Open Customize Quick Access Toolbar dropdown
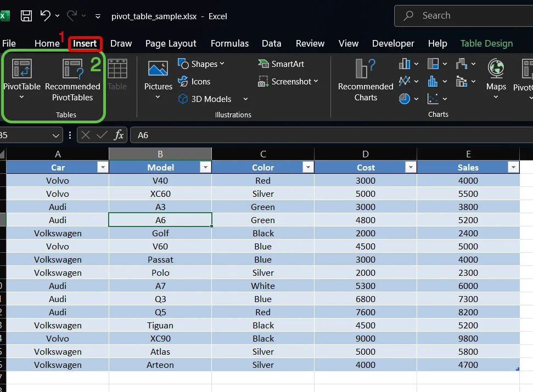This screenshot has height=392, width=533. coord(98,16)
